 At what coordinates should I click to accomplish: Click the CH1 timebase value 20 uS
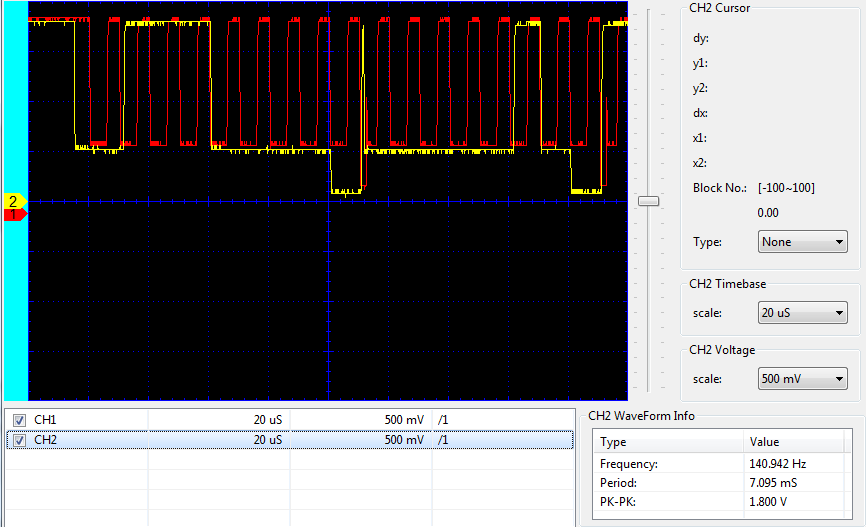[x=268, y=420]
